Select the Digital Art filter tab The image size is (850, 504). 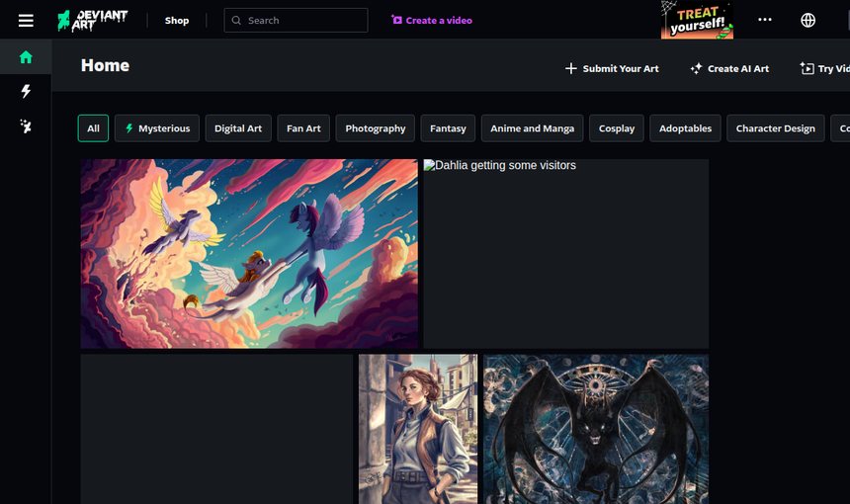[238, 128]
